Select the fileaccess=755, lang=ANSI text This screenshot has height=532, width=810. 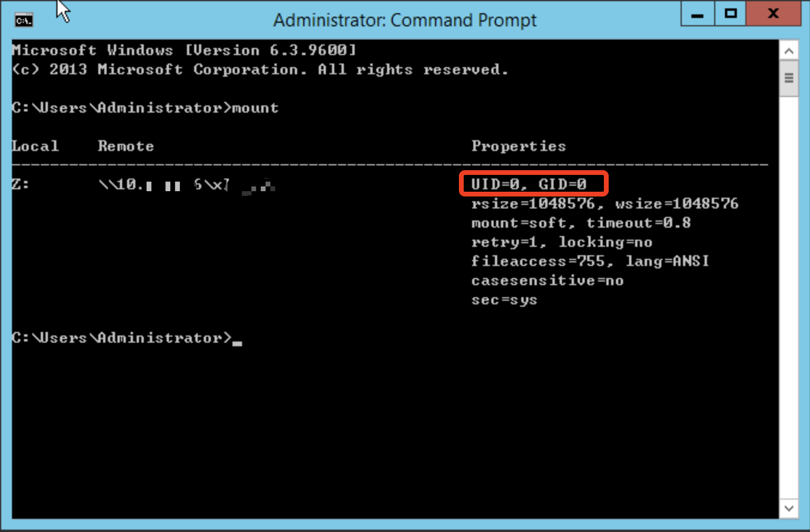pyautogui.click(x=590, y=261)
